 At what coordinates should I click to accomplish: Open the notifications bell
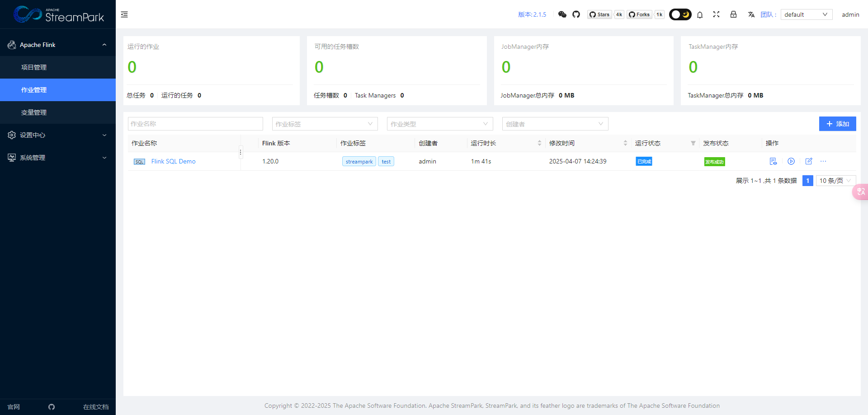(700, 14)
